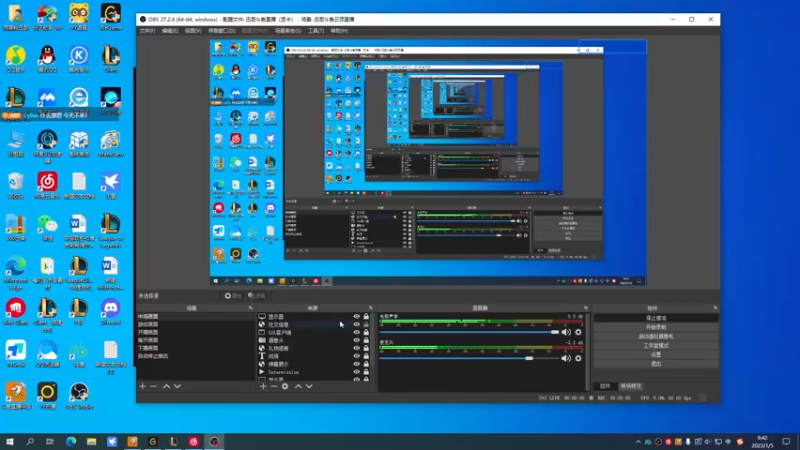Screen dimensions: 800x450
Task: Toggle the lock on the 显示器 source
Action: 366,316
